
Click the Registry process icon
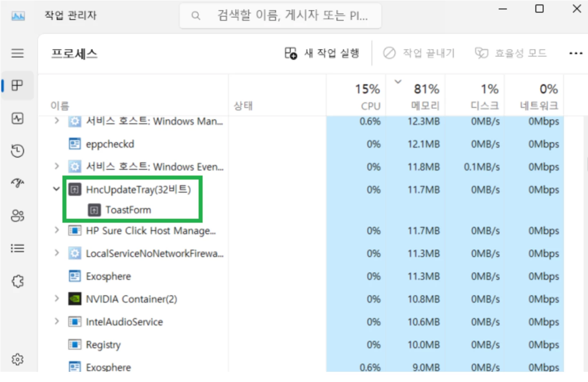[75, 345]
